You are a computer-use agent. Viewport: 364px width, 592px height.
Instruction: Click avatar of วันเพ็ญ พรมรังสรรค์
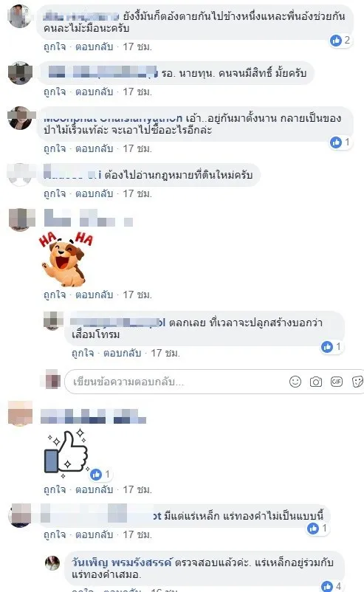pos(52,563)
